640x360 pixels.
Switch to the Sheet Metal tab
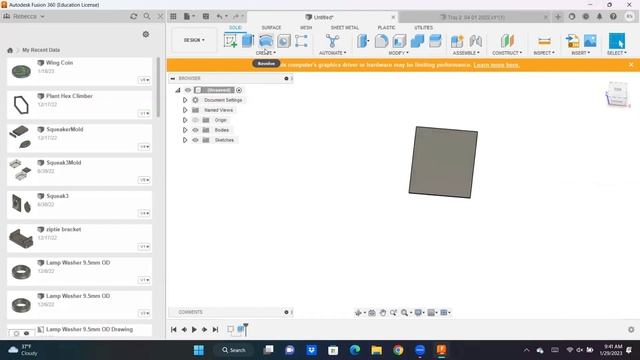coord(345,27)
